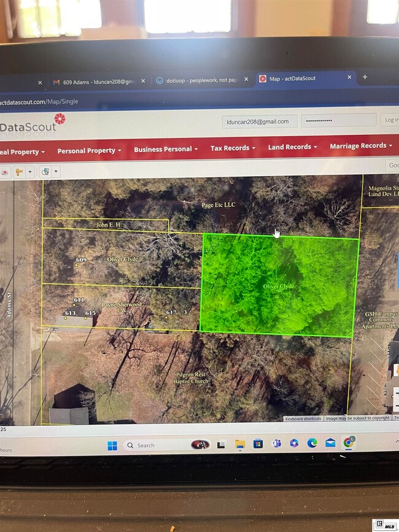Click the DataScout logo
Image resolution: width=399 pixels, height=532 pixels.
click(33, 124)
